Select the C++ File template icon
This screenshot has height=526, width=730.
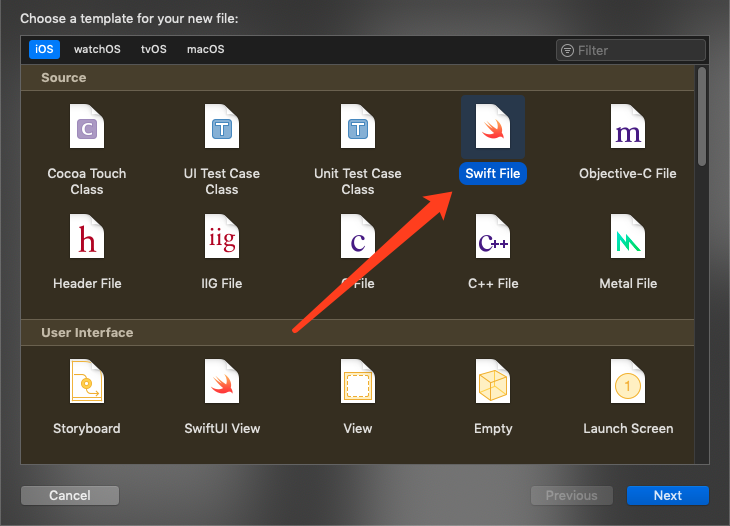(493, 236)
